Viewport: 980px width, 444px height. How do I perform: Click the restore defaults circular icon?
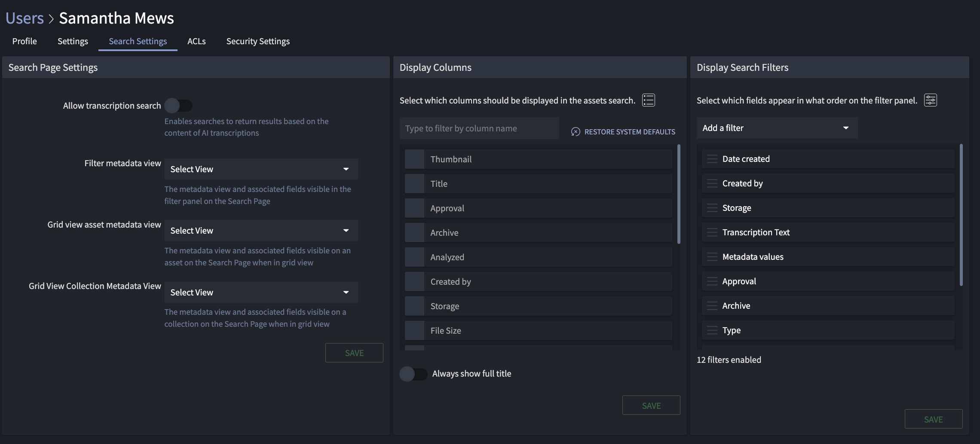576,132
